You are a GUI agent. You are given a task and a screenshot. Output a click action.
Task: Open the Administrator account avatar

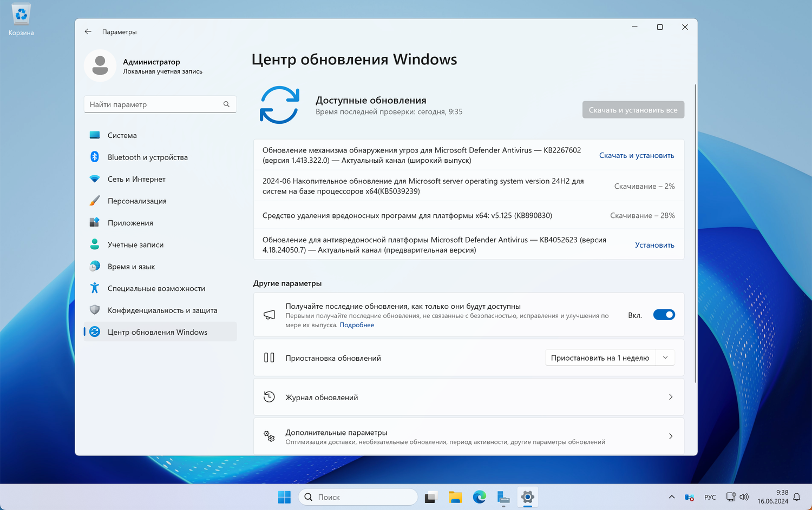100,66
